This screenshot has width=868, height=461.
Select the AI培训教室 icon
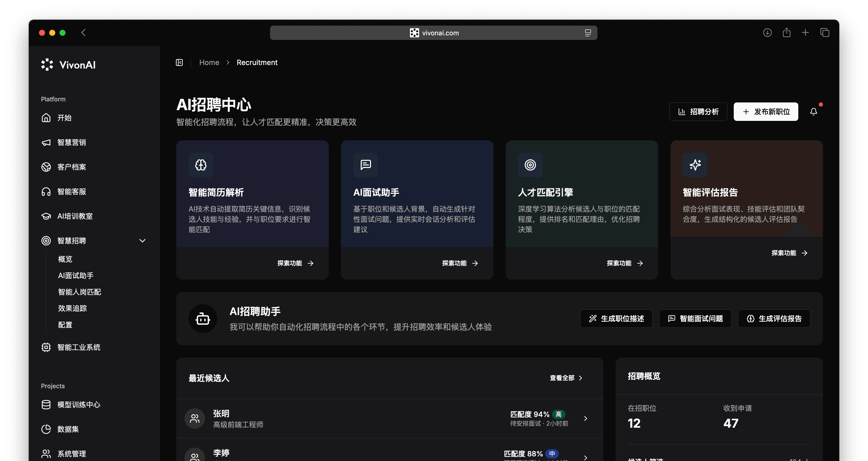point(46,216)
